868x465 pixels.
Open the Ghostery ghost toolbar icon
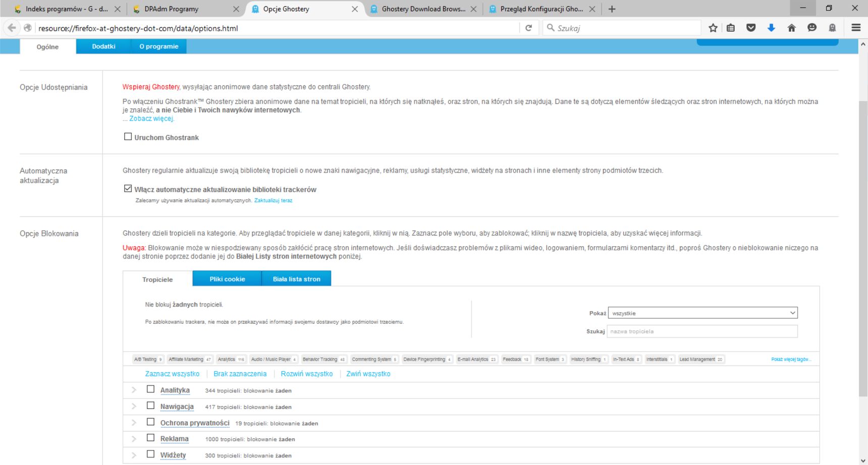pos(832,28)
